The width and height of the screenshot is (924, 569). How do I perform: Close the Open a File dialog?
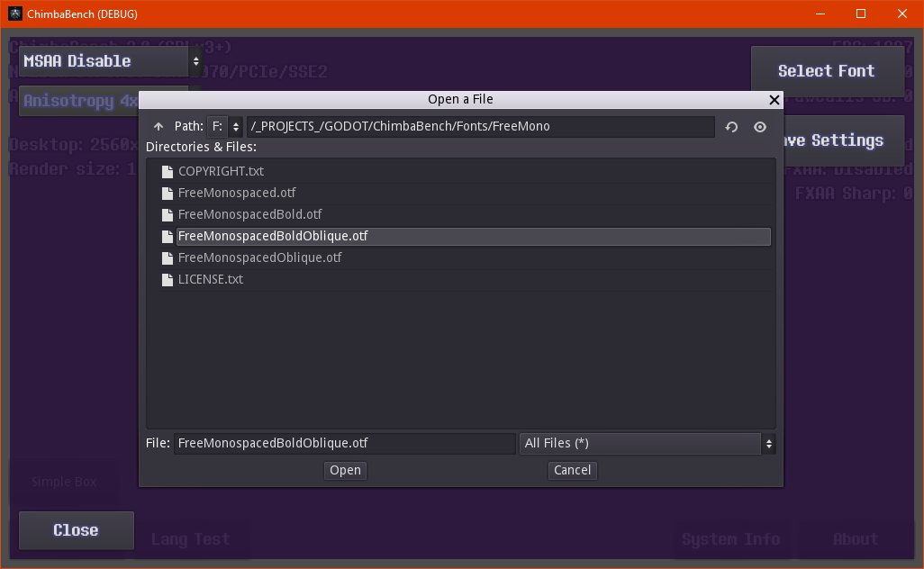(775, 100)
